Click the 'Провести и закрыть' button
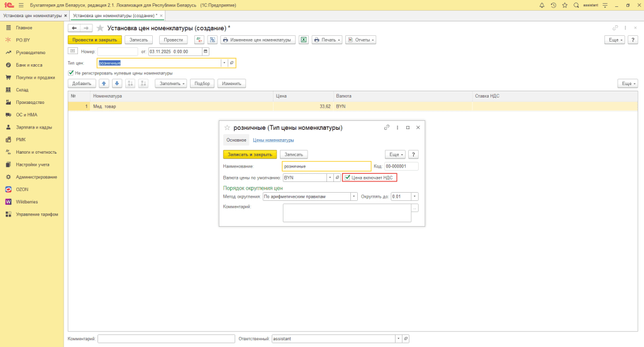The image size is (644, 347). click(x=94, y=40)
